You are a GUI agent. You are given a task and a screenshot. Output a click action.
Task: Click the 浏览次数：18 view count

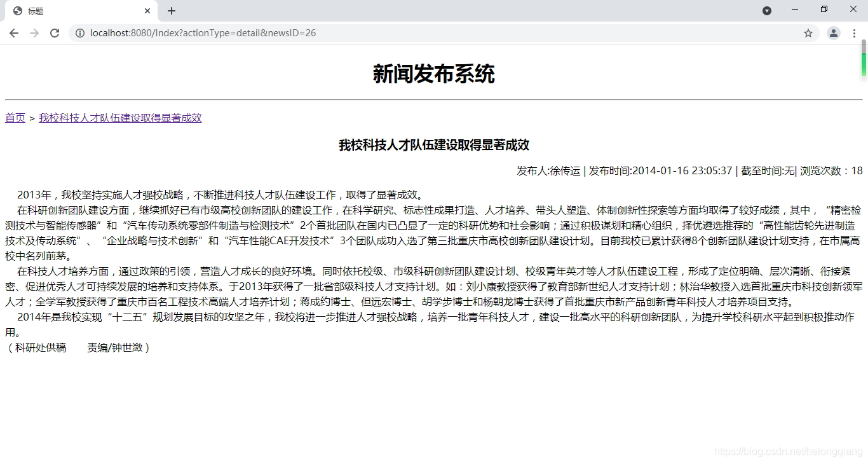coord(831,170)
